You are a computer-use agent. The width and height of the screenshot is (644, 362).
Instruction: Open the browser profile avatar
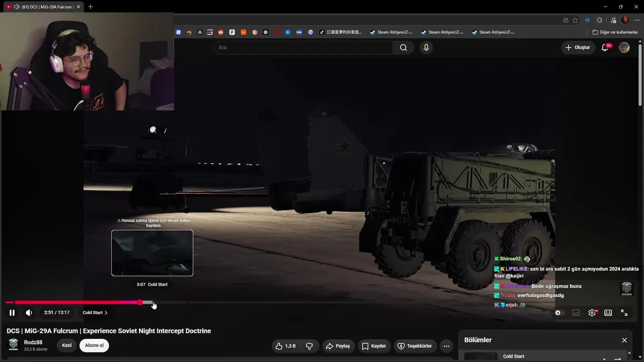625,20
